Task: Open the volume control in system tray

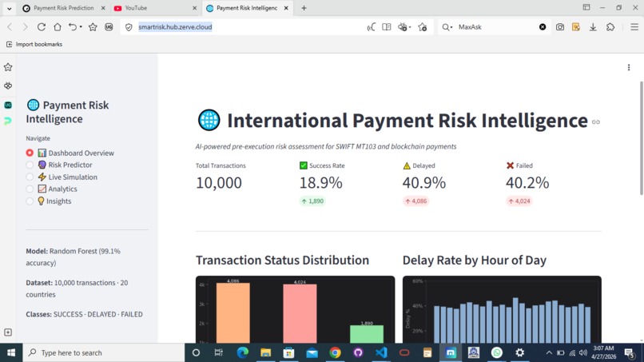Action: (x=582, y=353)
